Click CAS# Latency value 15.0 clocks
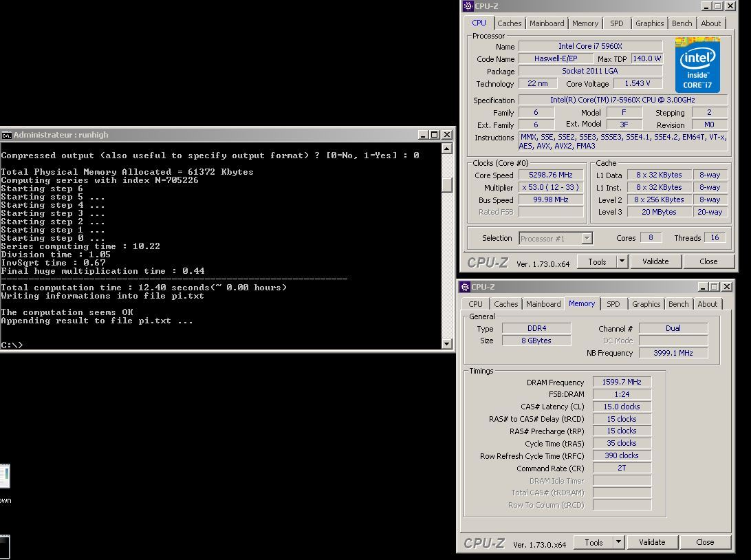 click(x=622, y=406)
